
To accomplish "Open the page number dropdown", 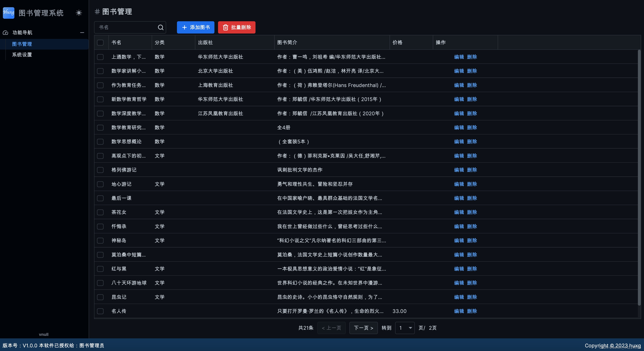I will tap(405, 328).
